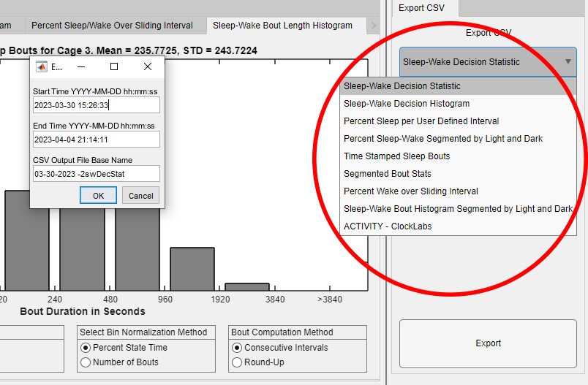588x385 pixels.
Task: Select the Percent State Time radio button
Action: tap(86, 348)
